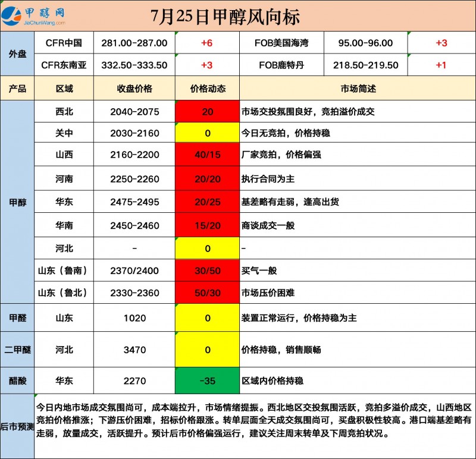This screenshot has height=459, width=476.
Task: Select the CFR中国 label cell
Action: [x=64, y=43]
